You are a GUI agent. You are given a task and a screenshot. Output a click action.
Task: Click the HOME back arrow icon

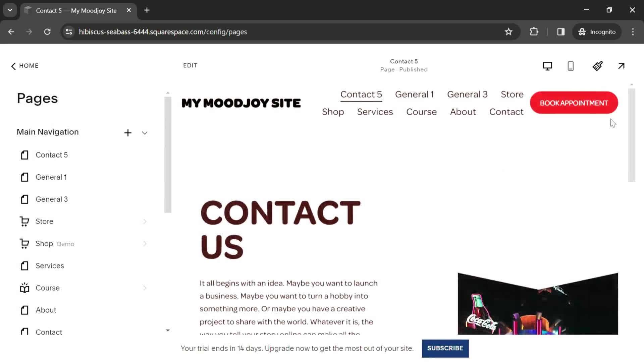[x=14, y=65]
